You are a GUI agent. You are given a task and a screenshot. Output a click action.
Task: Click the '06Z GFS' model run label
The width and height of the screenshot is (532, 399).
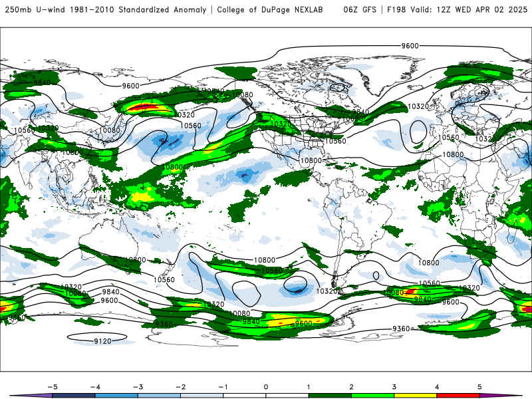coord(360,10)
